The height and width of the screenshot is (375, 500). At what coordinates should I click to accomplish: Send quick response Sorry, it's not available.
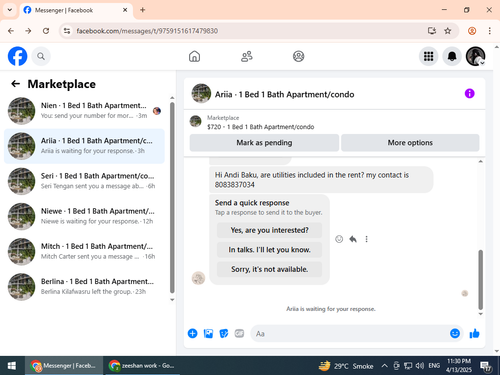point(269,269)
